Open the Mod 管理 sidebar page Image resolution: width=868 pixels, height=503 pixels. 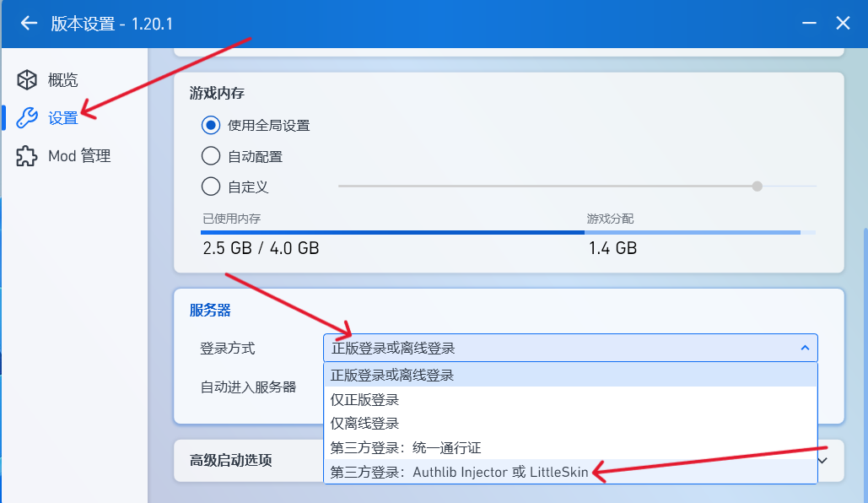[79, 156]
